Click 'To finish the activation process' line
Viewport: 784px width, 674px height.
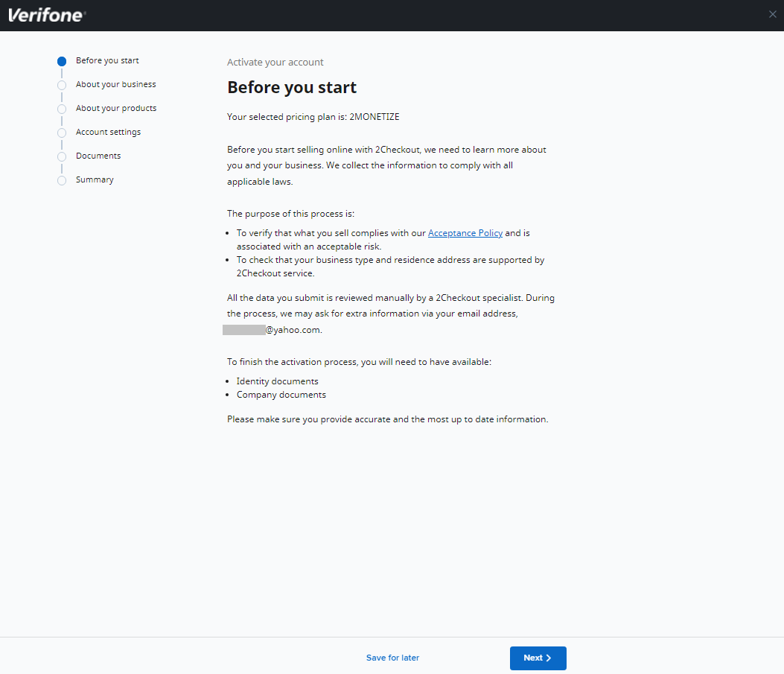(x=359, y=362)
